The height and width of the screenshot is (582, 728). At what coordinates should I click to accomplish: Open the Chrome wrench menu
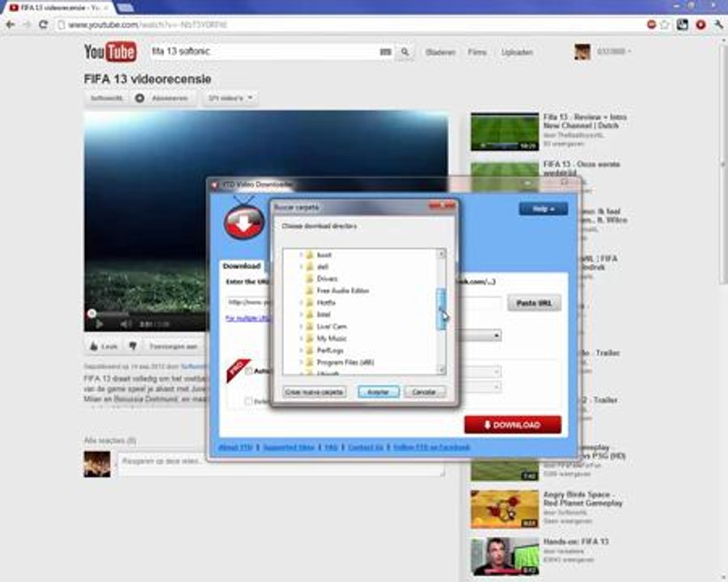coord(718,24)
